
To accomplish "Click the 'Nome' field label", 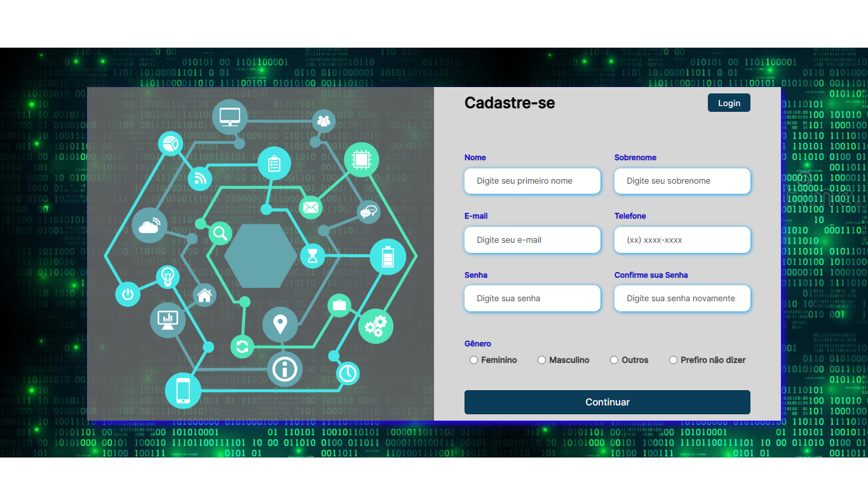I will click(x=475, y=158).
